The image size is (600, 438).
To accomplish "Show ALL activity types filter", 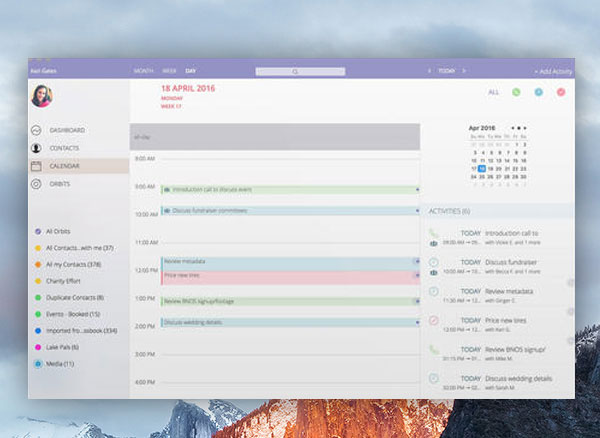I will 494,92.
